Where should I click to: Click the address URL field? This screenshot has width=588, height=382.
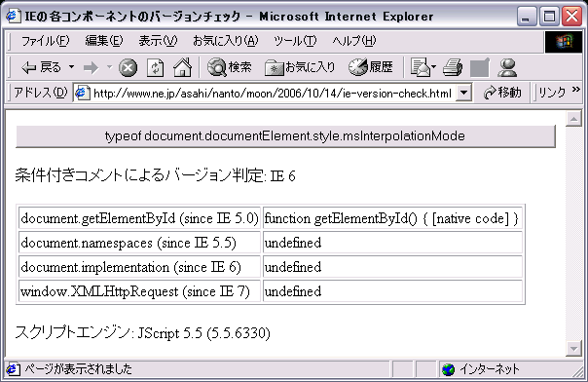273,93
